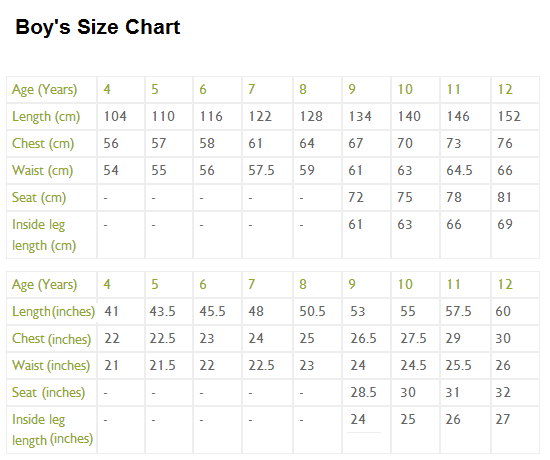Click the Boy's Size Chart heading

[x=98, y=27]
